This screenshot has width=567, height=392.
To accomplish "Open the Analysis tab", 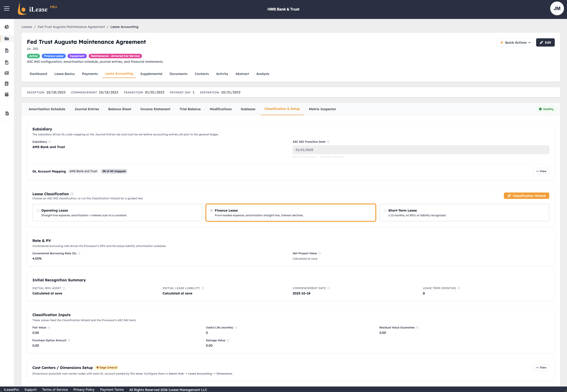I will (263, 74).
